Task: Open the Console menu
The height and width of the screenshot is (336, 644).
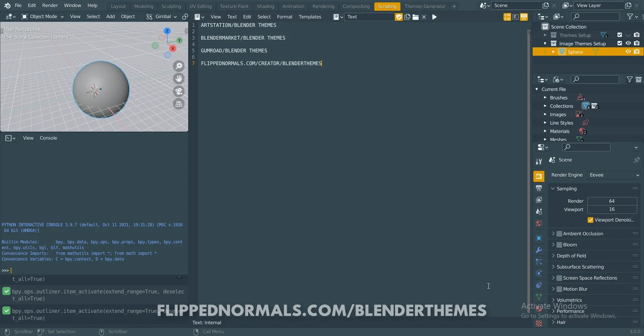Action: [x=48, y=138]
